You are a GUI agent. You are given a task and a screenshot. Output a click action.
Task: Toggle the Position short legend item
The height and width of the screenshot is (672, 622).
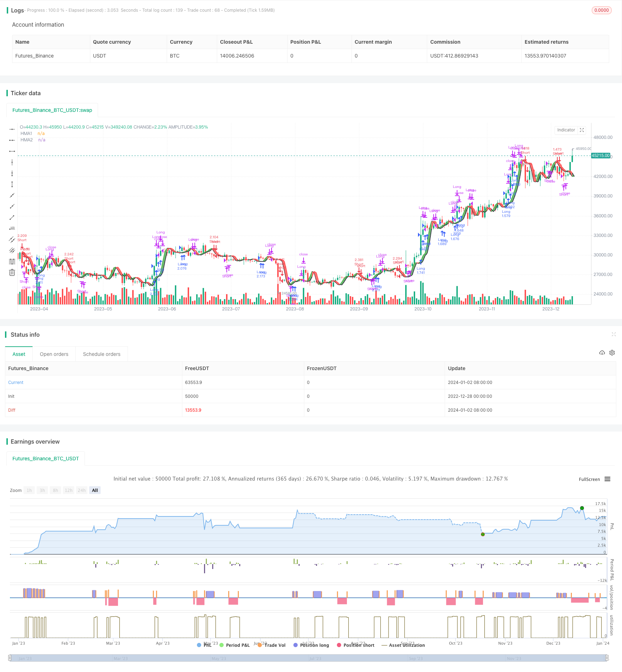click(x=355, y=645)
